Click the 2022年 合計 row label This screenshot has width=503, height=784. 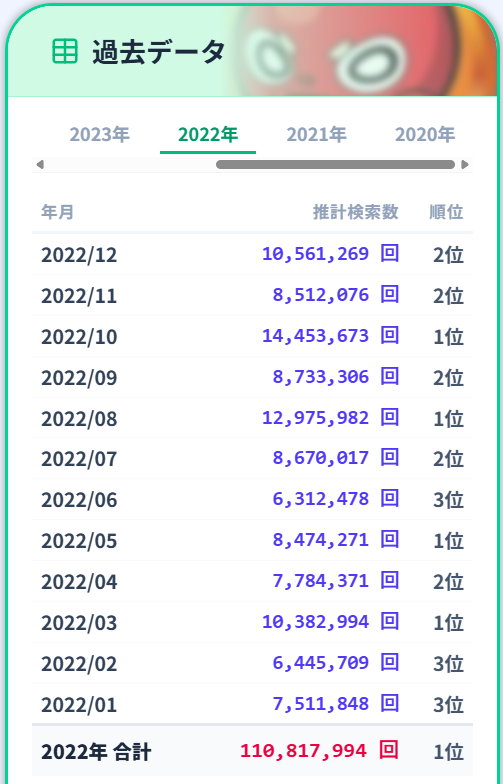tap(96, 752)
